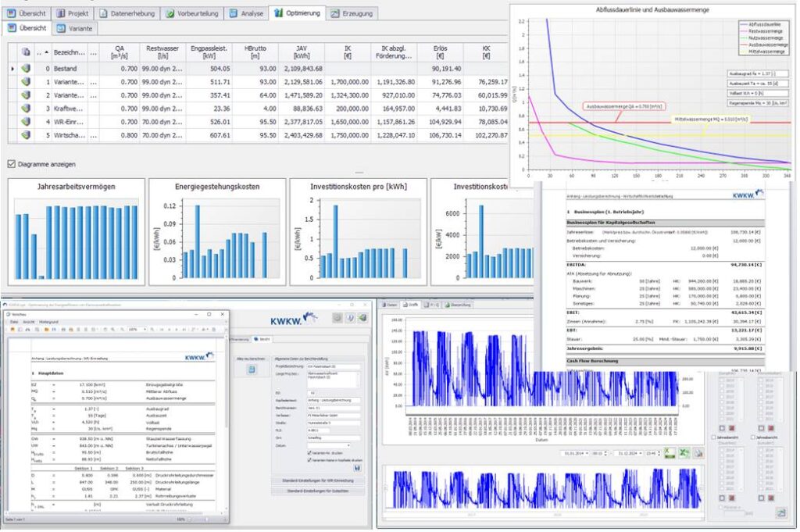The image size is (800, 532).
Task: Switch to the Erzeugung tab
Action: [x=352, y=13]
